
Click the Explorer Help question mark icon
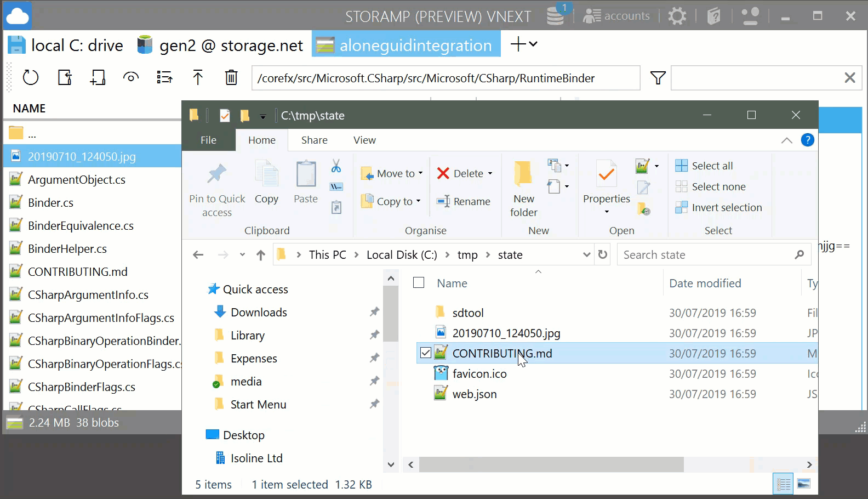coord(807,140)
